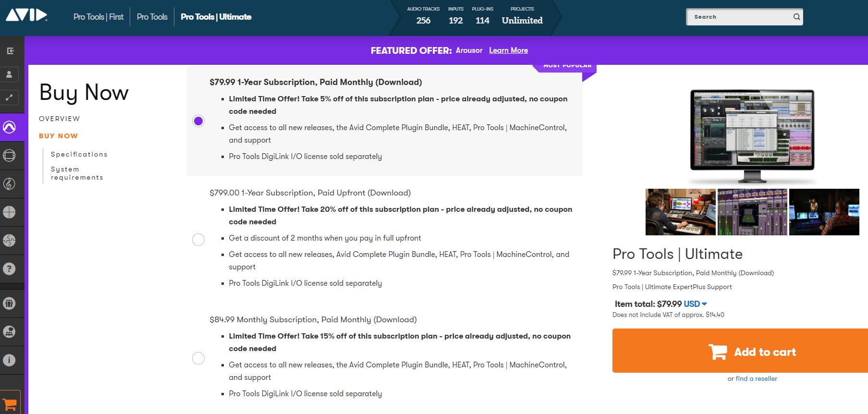Image resolution: width=868 pixels, height=414 pixels.
Task: Open the shopping cart sidebar icon
Action: [x=10, y=403]
